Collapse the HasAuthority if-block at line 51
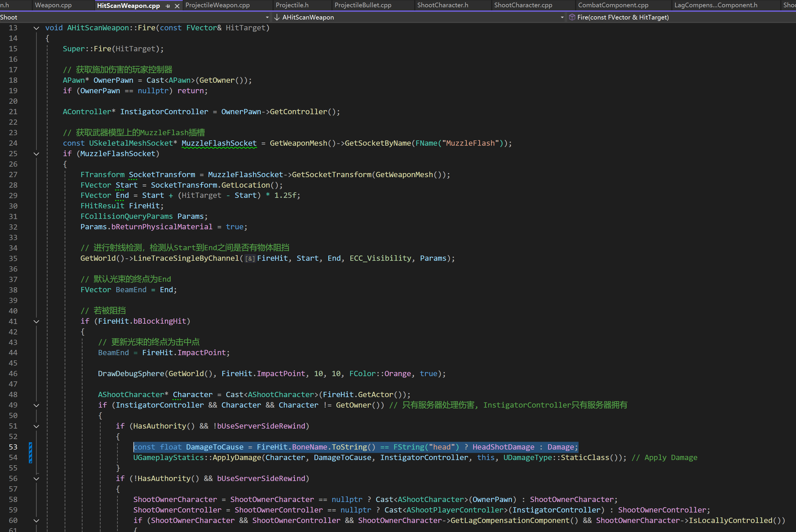The height and width of the screenshot is (532, 796). (36, 427)
